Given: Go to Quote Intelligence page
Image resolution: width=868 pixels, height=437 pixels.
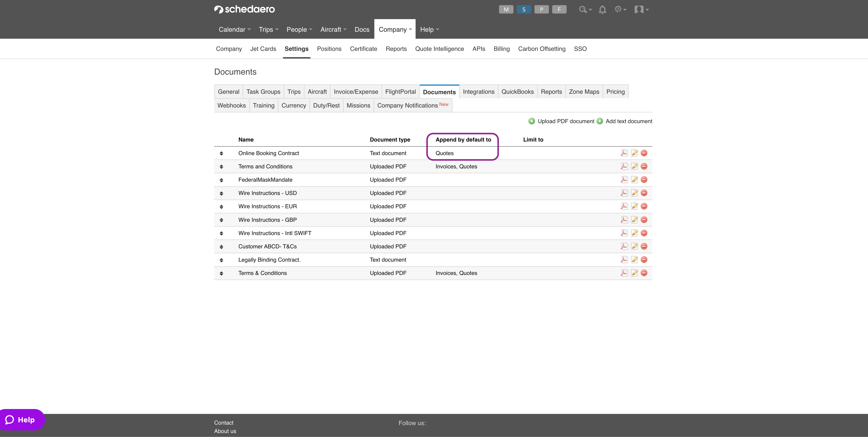Looking at the screenshot, I should point(439,49).
